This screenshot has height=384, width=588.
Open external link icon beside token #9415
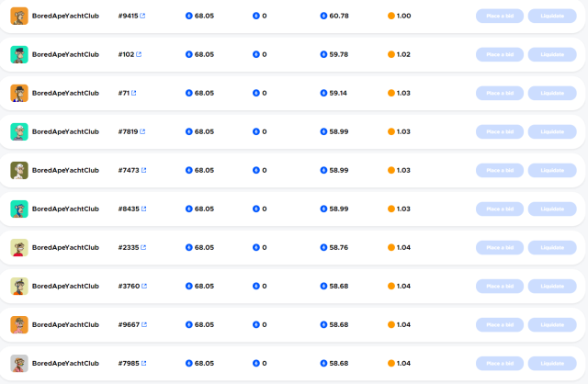(142, 16)
